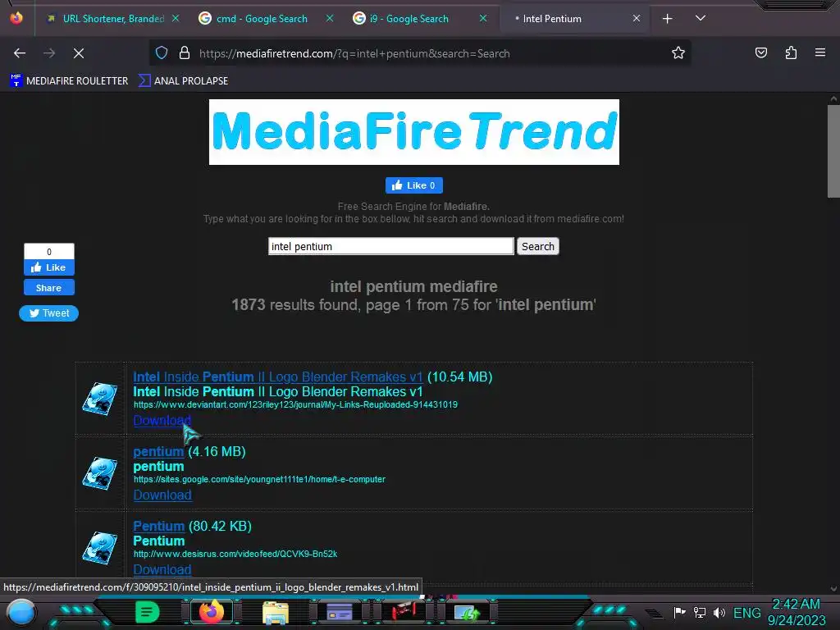Viewport: 840px width, 630px height.
Task: Open the Start orb button
Action: pos(21,612)
